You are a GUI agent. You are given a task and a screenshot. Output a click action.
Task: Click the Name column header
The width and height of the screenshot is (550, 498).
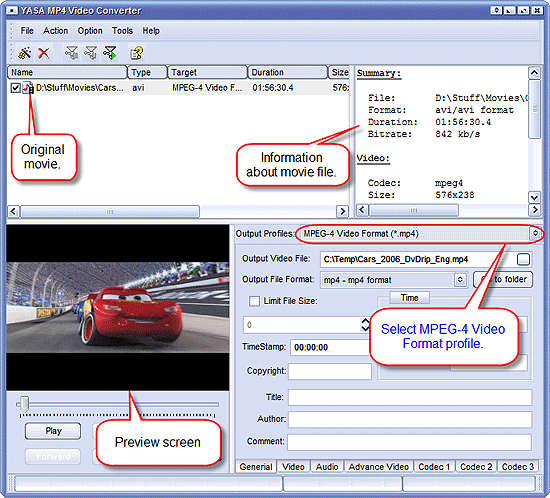67,72
